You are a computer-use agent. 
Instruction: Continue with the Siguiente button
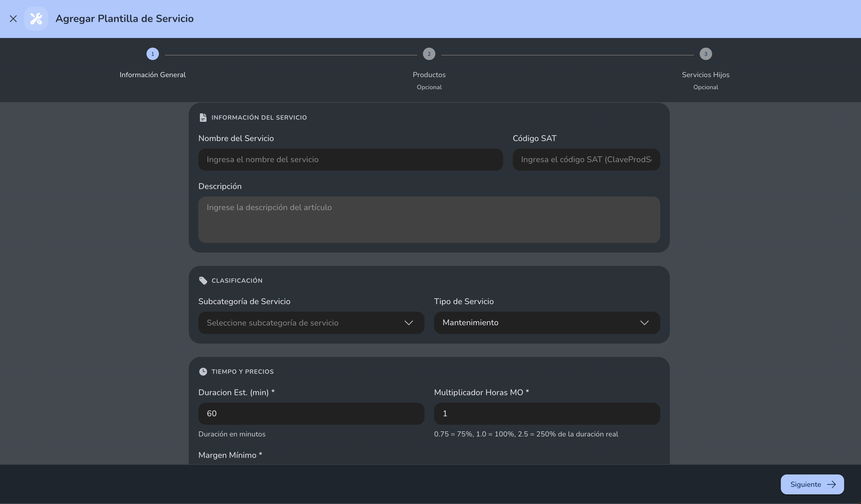[x=812, y=484]
